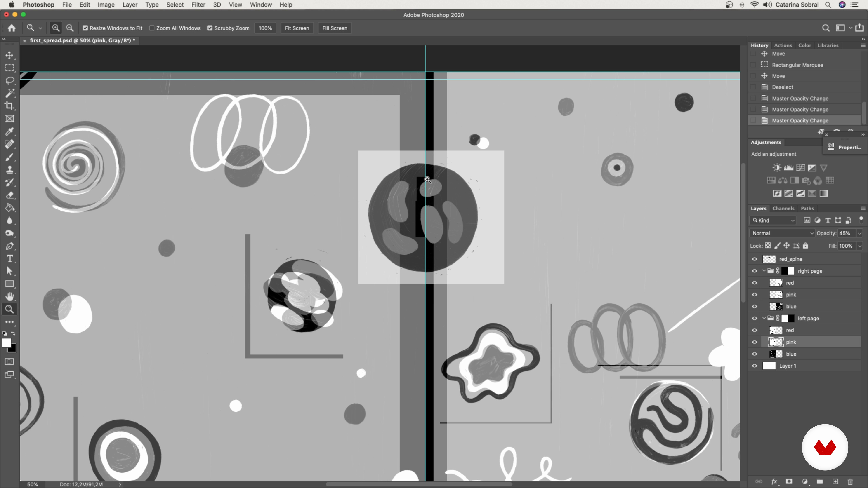Open the History panel menu
868x488 pixels.
[x=863, y=45]
